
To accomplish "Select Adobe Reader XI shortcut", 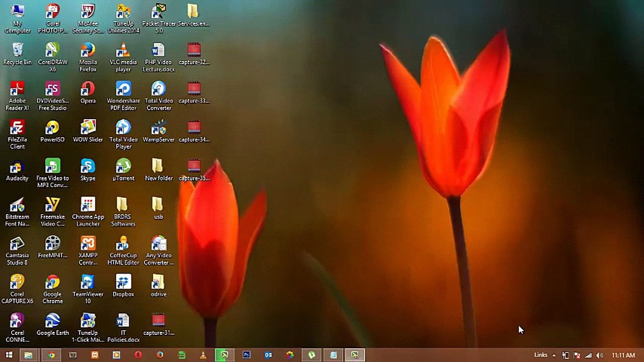I will 18,96.
